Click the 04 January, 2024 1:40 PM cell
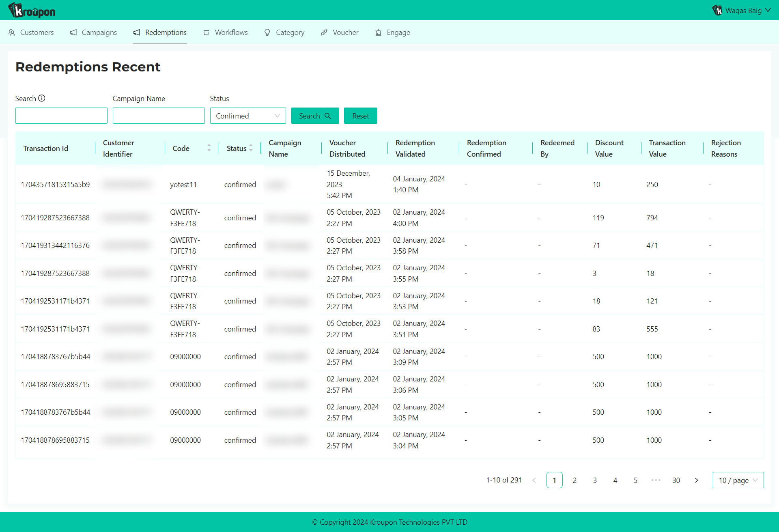Screen dimensions: 779x532 (419, 184)
